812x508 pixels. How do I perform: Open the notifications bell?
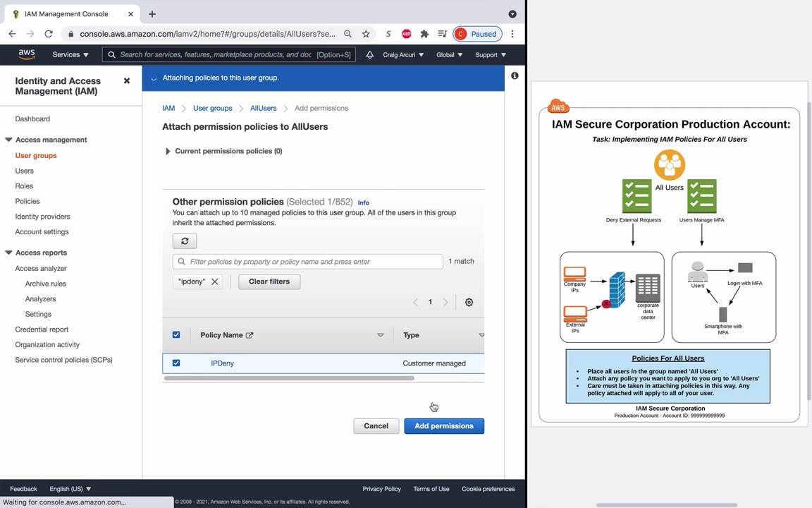coord(370,54)
